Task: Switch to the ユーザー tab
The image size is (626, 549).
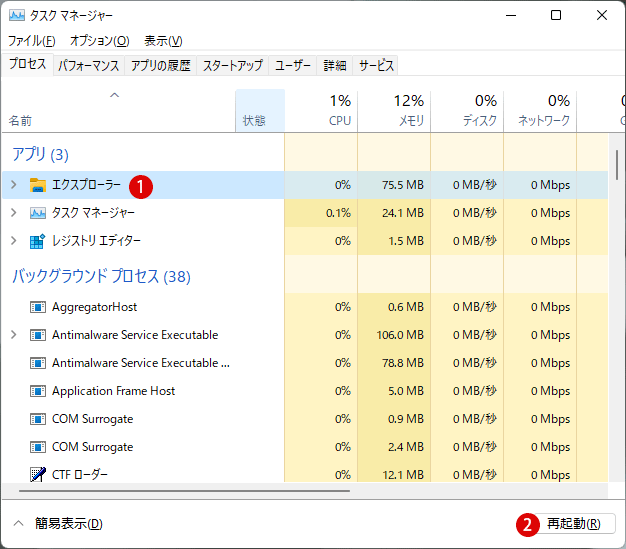Action: (293, 65)
